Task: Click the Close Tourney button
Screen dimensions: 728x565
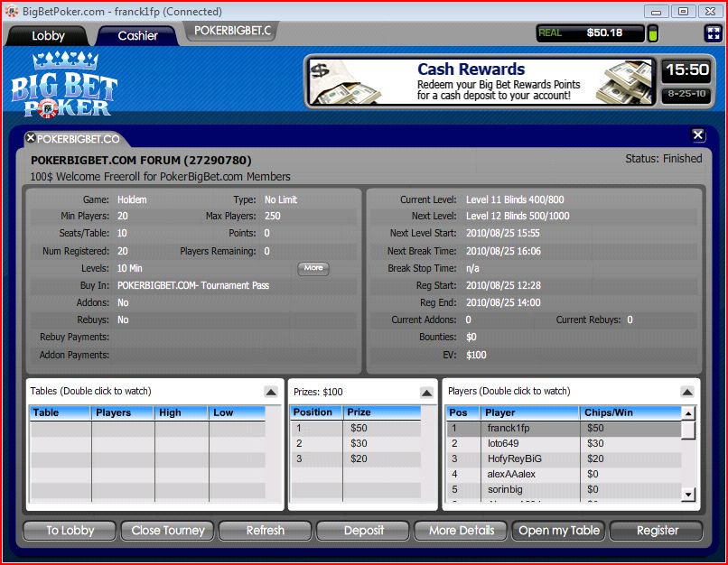Action: 168,530
